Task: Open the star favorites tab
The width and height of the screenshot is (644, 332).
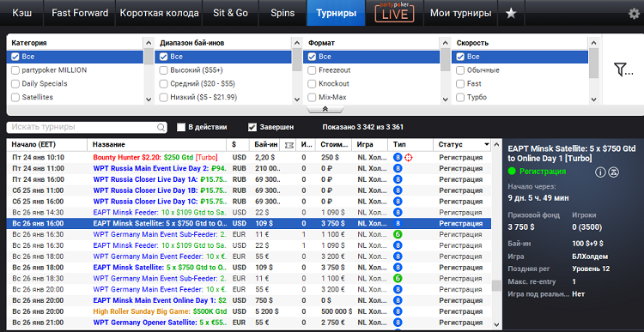Action: [511, 13]
